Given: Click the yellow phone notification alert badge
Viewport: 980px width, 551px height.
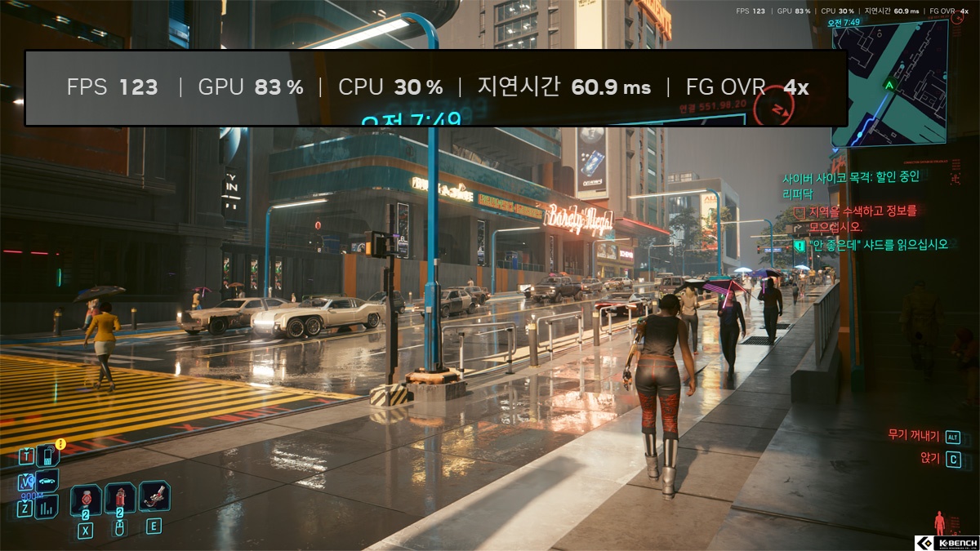Looking at the screenshot, I should [x=60, y=444].
